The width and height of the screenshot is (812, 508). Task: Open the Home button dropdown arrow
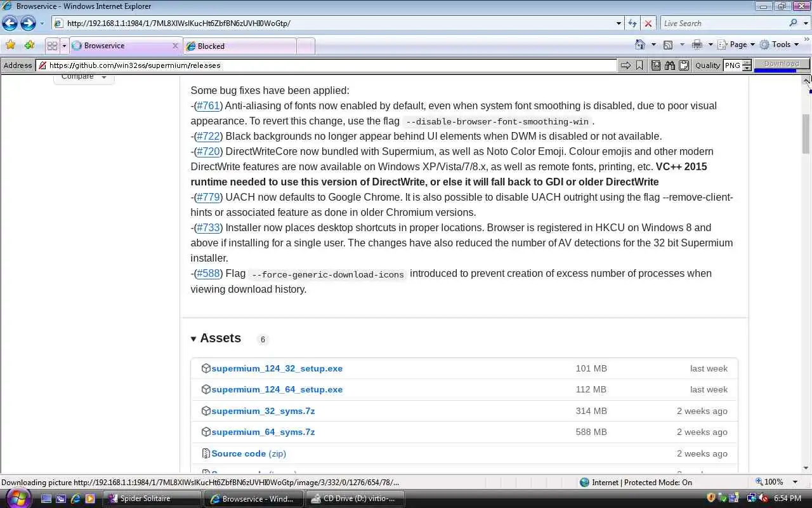click(653, 45)
